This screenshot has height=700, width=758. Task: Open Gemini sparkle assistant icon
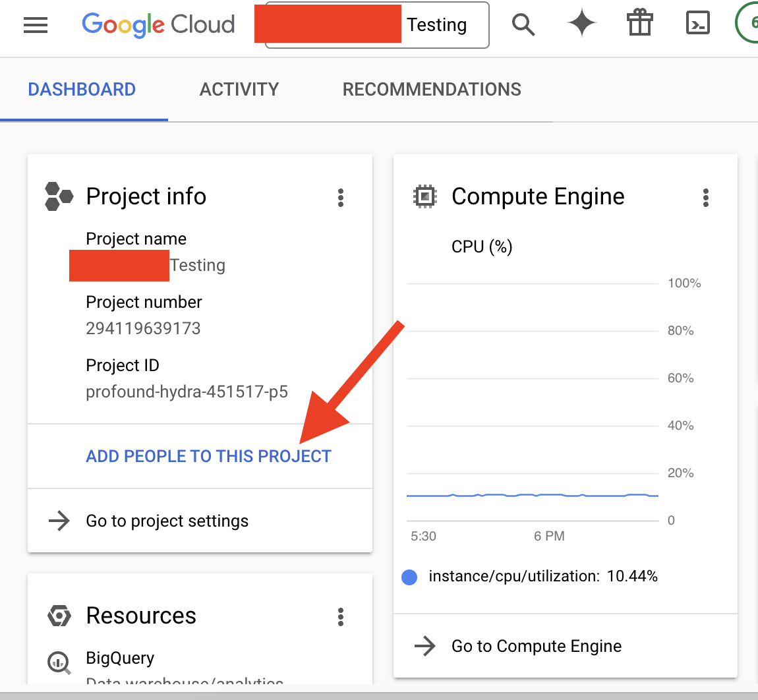(x=581, y=23)
